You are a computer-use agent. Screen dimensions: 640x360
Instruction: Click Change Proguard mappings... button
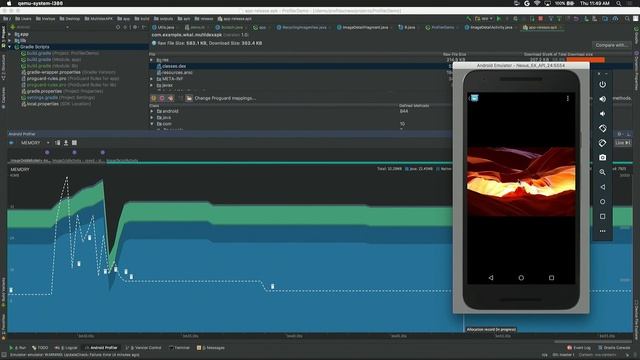(221, 98)
